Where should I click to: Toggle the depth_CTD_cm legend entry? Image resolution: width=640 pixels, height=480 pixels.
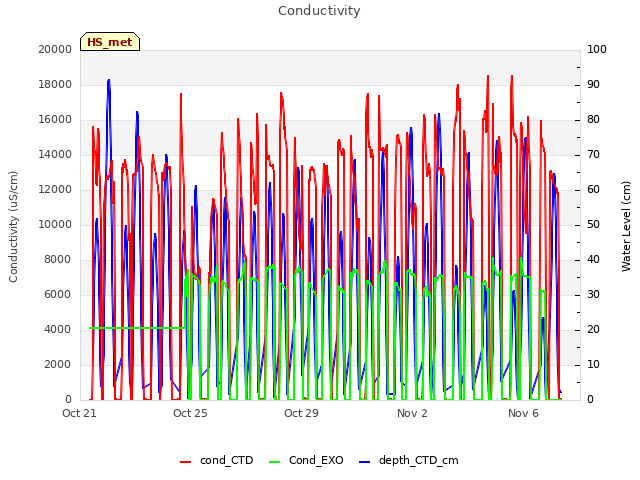click(x=408, y=460)
